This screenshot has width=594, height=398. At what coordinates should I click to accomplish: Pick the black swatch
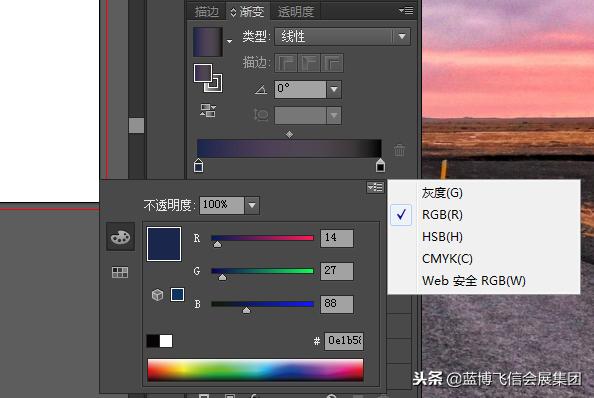coord(153,341)
